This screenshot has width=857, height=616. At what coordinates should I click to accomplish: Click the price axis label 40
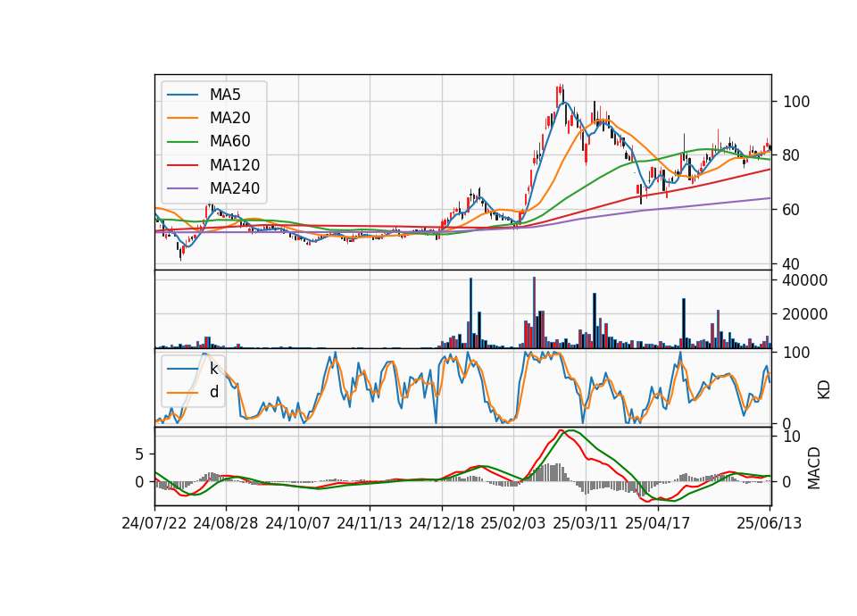coord(792,264)
